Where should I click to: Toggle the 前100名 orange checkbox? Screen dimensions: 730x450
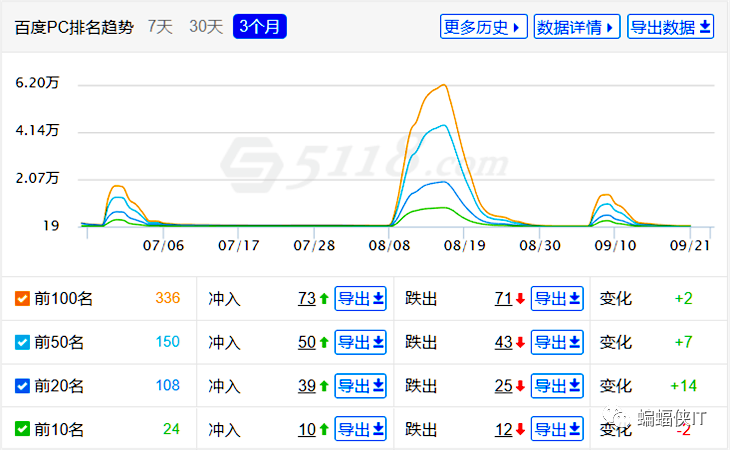pos(22,298)
